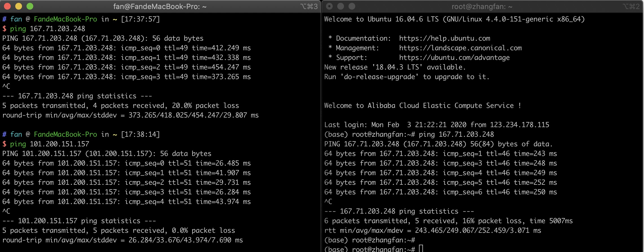Click line with time=373.265 ms
The height and width of the screenshot is (252, 644).
tap(127, 77)
